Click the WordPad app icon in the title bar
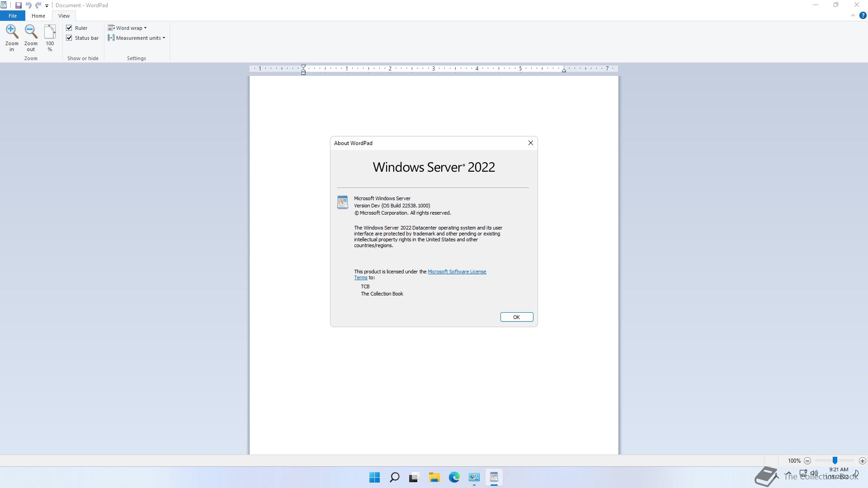868x488 pixels. (4, 5)
